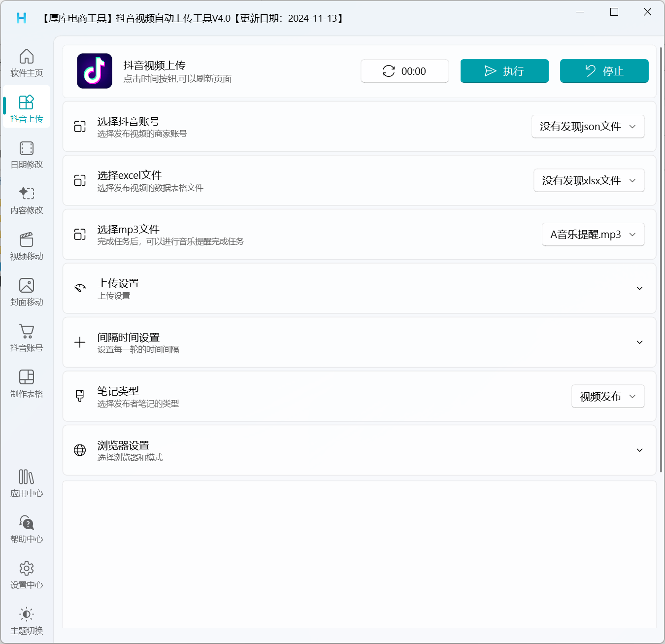Viewport: 665px width, 644px height.
Task: Click the empty log output area
Action: [360, 554]
